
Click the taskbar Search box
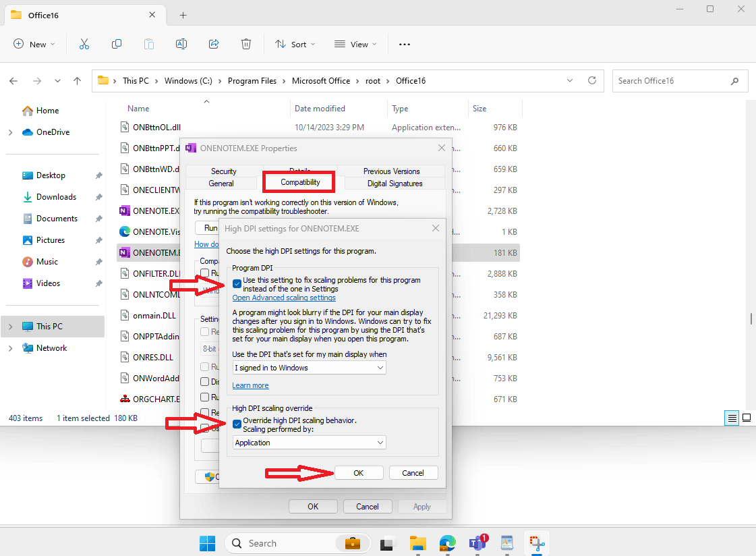click(x=298, y=543)
